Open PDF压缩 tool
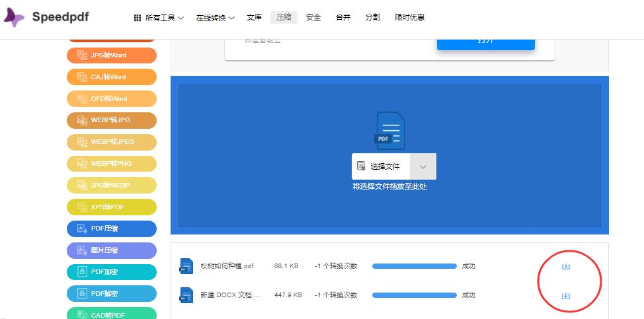The image size is (644, 319). [x=112, y=229]
